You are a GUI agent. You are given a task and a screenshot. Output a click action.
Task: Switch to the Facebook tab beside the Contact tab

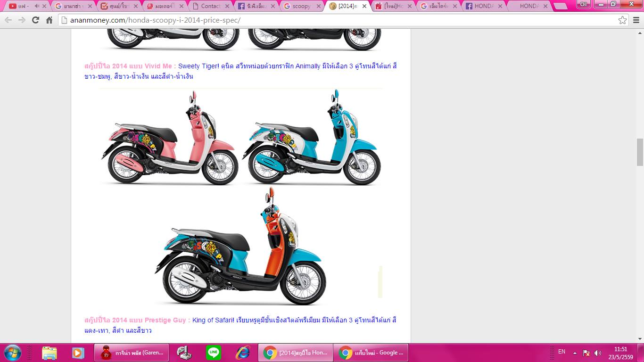[x=256, y=6]
